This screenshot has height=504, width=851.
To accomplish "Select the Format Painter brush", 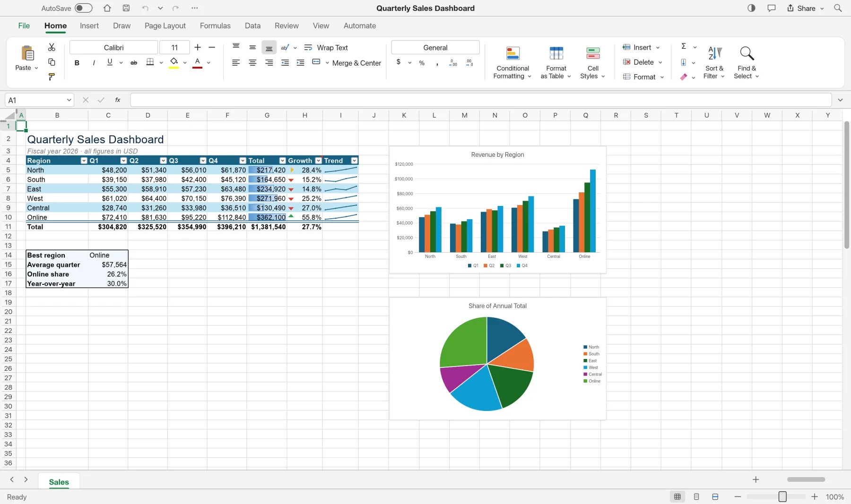I will 52,77.
